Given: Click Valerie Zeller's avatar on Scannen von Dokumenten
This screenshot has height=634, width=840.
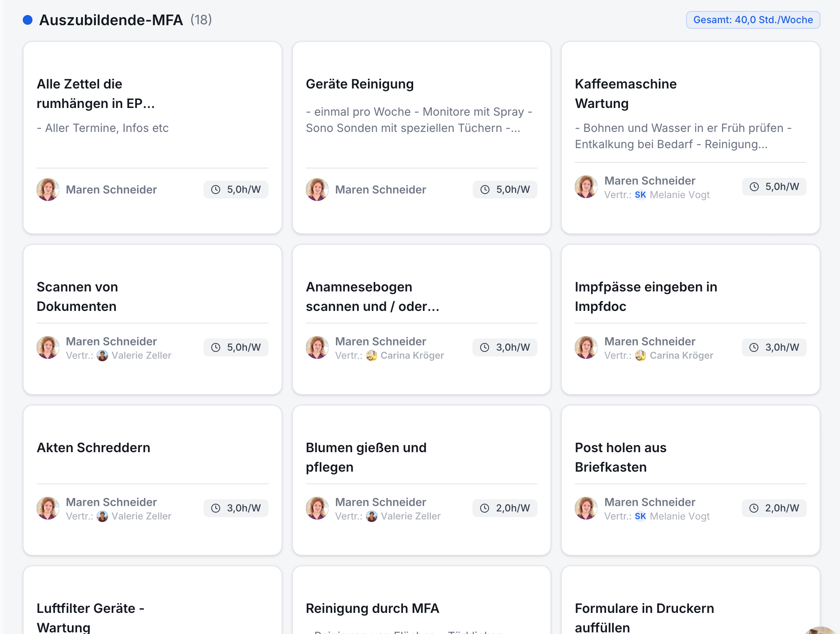Looking at the screenshot, I should coord(102,356).
